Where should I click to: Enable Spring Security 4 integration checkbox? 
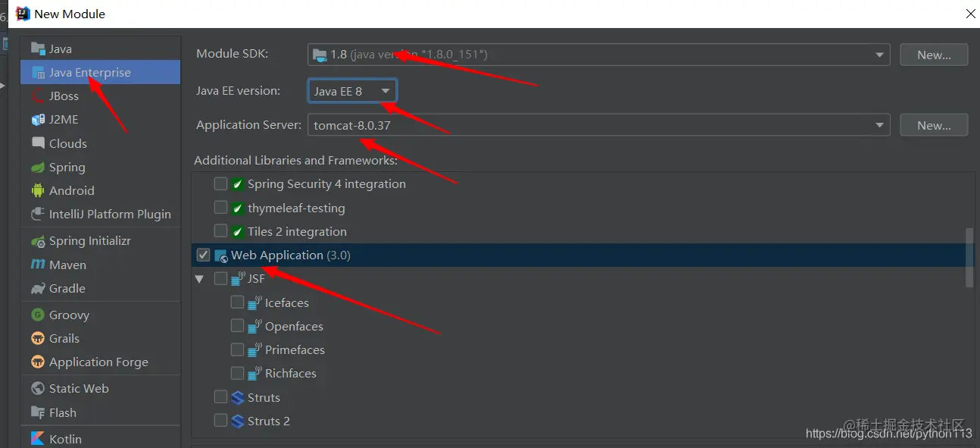[220, 184]
